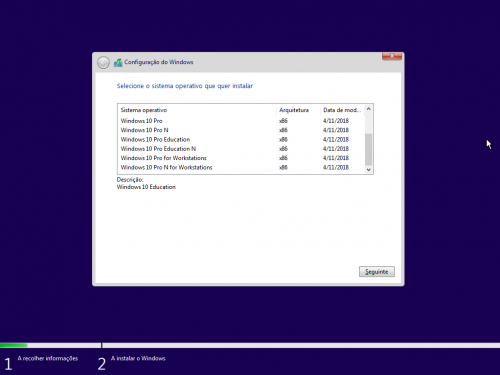This screenshot has width=500, height=375.
Task: Click the step 1 A recolher informações label
Action: pos(48,358)
